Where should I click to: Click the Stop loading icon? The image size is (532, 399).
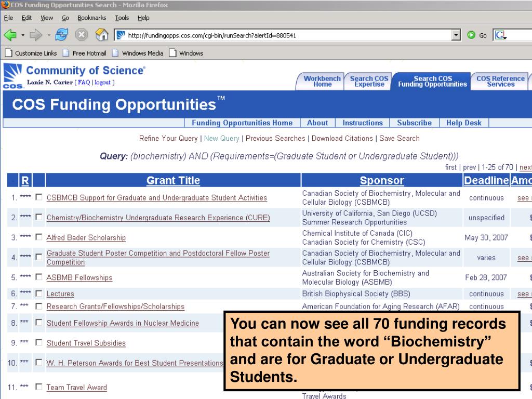[82, 35]
